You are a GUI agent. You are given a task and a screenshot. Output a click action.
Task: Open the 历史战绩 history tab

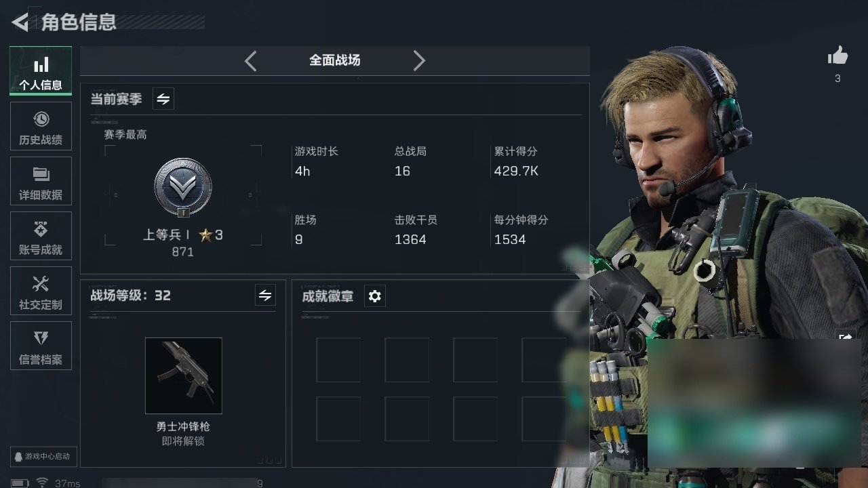tap(41, 126)
